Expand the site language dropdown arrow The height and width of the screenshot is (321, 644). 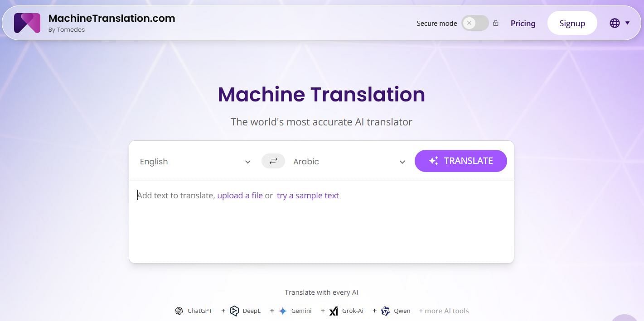click(628, 23)
